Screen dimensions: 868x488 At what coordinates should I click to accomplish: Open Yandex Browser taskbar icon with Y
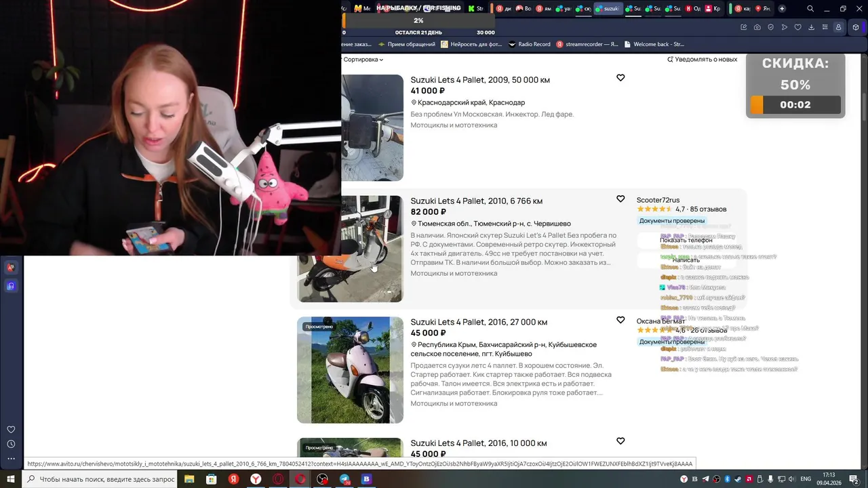click(x=256, y=479)
